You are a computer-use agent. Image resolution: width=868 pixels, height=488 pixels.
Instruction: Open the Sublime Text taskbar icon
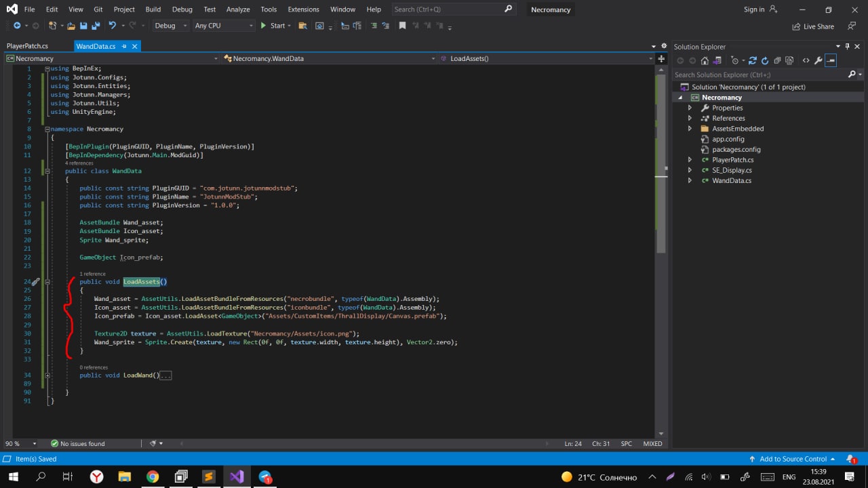click(x=209, y=476)
